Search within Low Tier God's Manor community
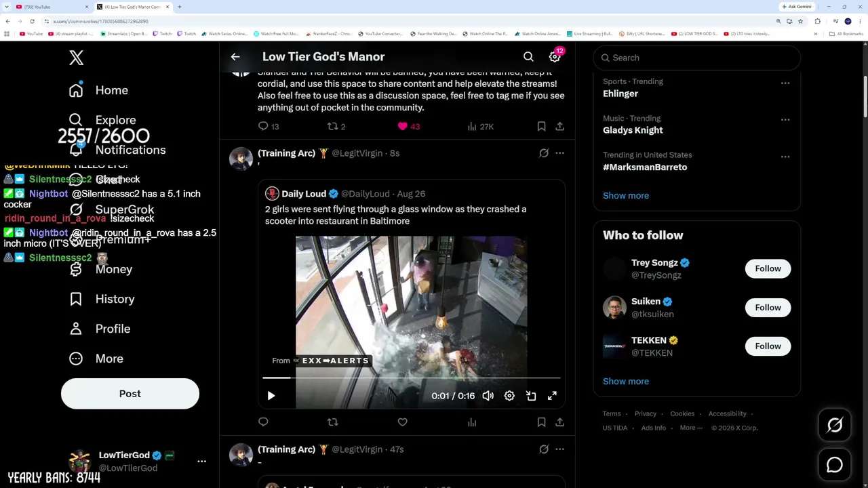868x488 pixels. pyautogui.click(x=528, y=57)
